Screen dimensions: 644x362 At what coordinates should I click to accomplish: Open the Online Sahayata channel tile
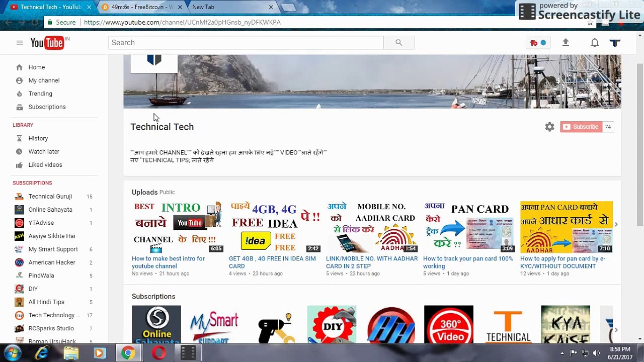click(x=156, y=324)
